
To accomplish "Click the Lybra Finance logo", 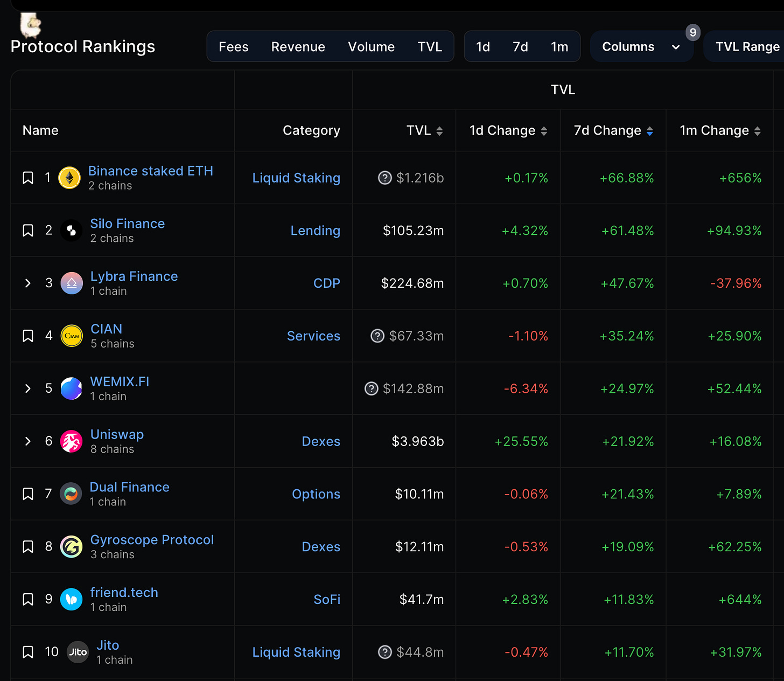I will 72,283.
